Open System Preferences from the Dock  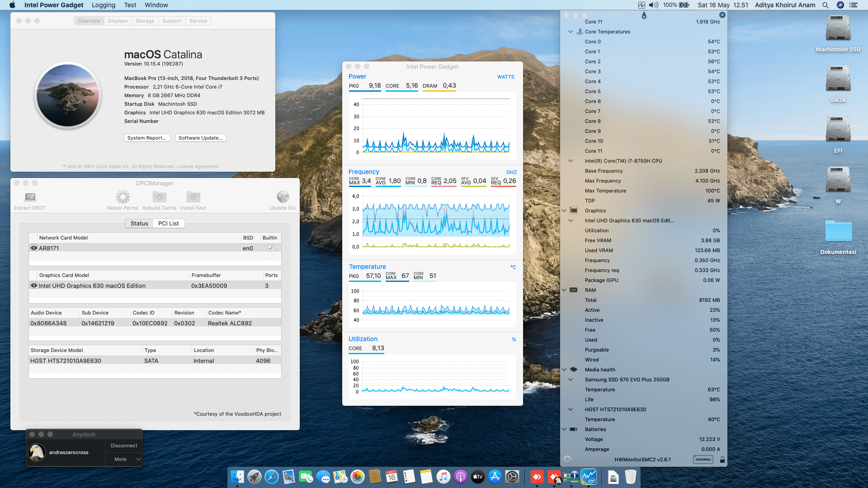[512, 477]
